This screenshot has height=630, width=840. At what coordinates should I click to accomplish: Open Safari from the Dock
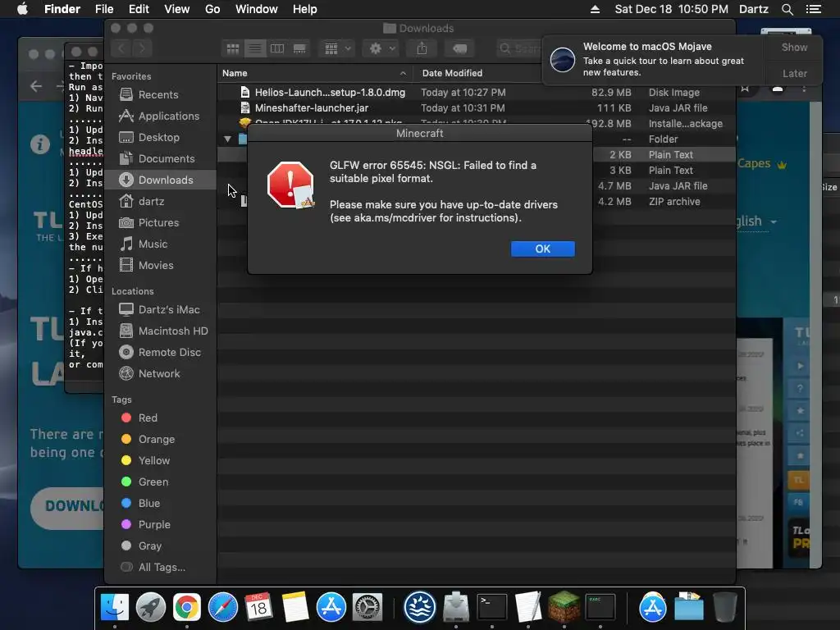pos(223,607)
